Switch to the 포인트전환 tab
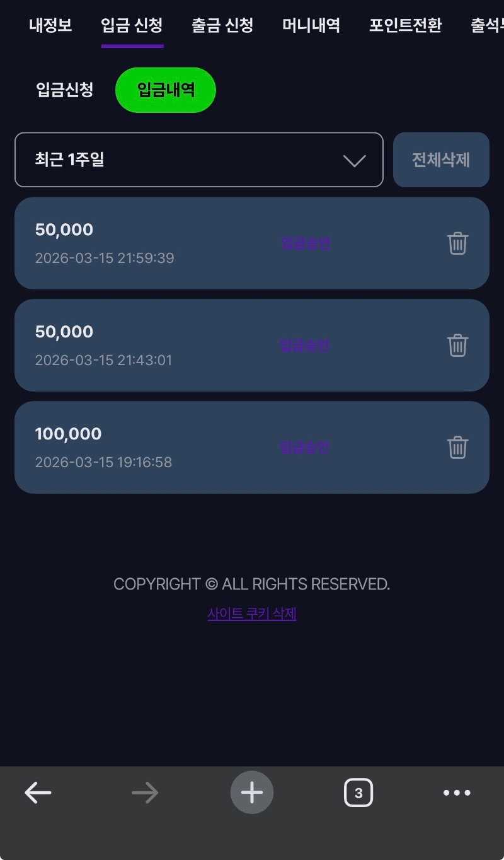 point(405,25)
